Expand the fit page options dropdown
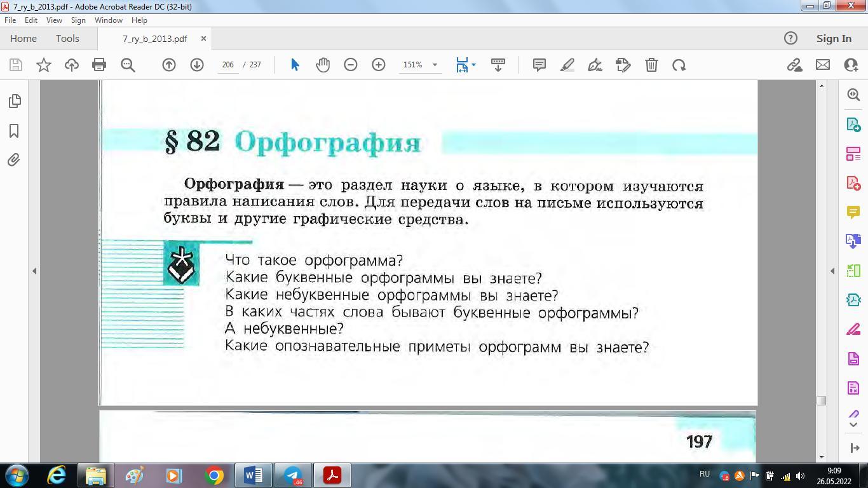Viewport: 868px width, 488px height. (x=473, y=65)
